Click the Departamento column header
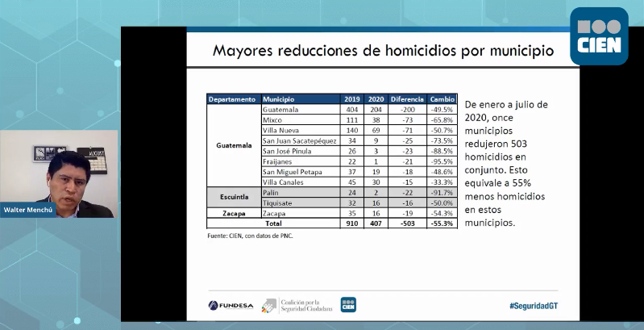 [234, 99]
